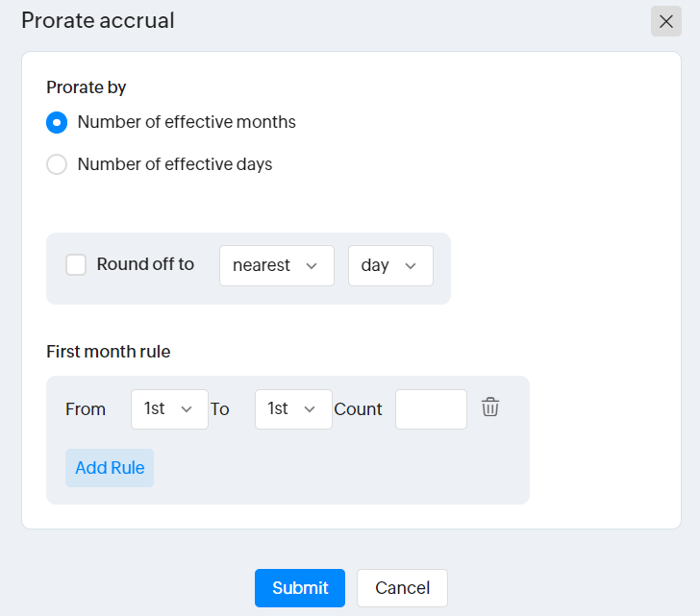Image resolution: width=700 pixels, height=616 pixels.
Task: Click the Prorate by section label
Action: click(87, 87)
